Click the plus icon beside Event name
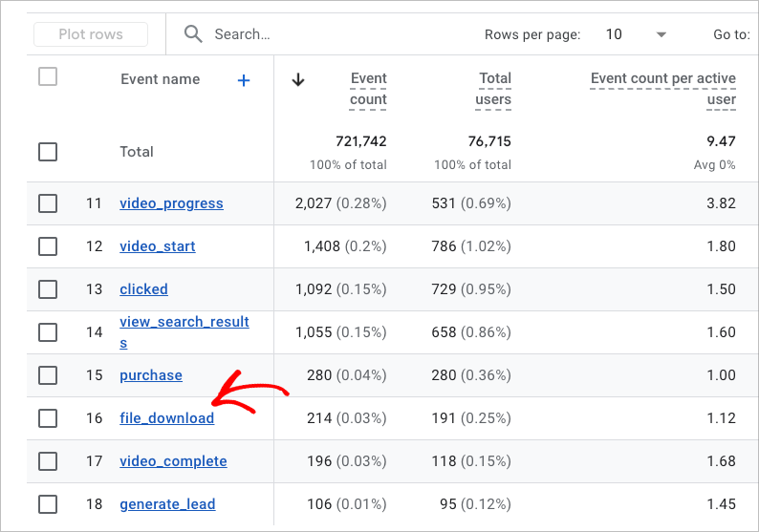759x532 pixels. point(244,80)
